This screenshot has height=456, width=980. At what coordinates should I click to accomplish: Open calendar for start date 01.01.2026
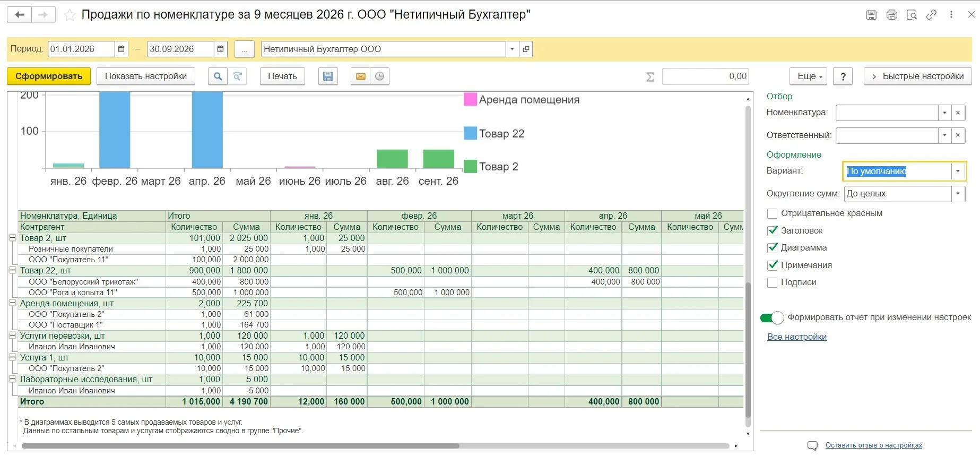(x=121, y=49)
